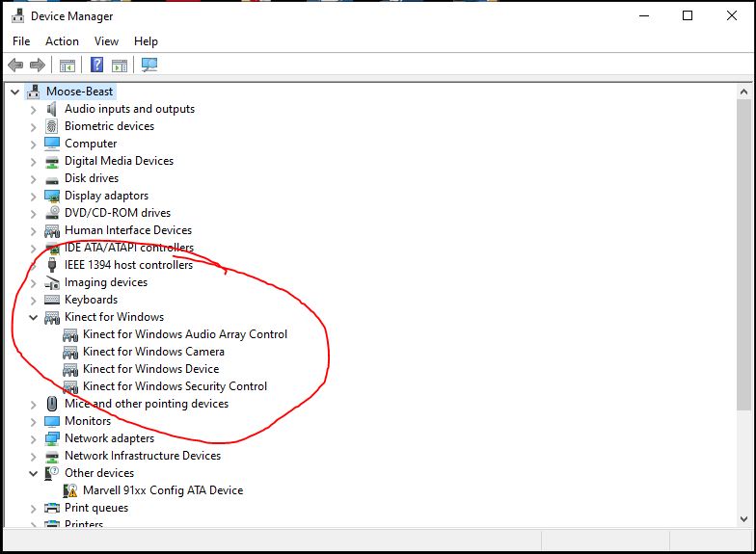The width and height of the screenshot is (756, 554).
Task: Select Kinect for Windows Device
Action: click(x=150, y=369)
